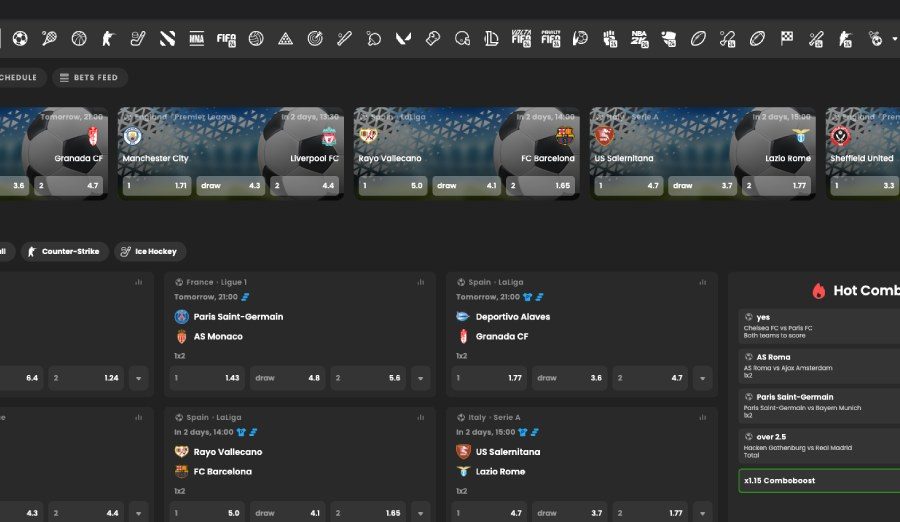
Task: Switch to the Bets Feed tab
Action: click(x=90, y=78)
